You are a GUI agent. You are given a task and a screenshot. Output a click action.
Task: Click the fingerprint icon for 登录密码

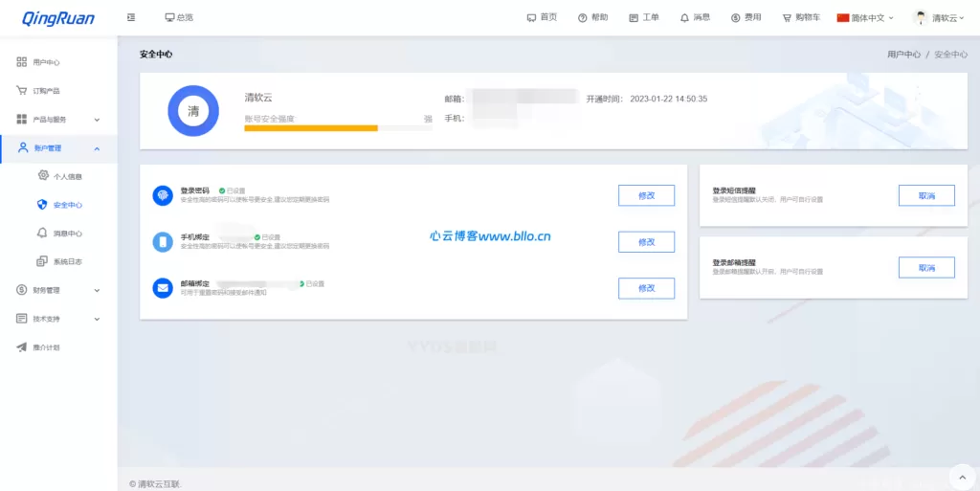(163, 195)
